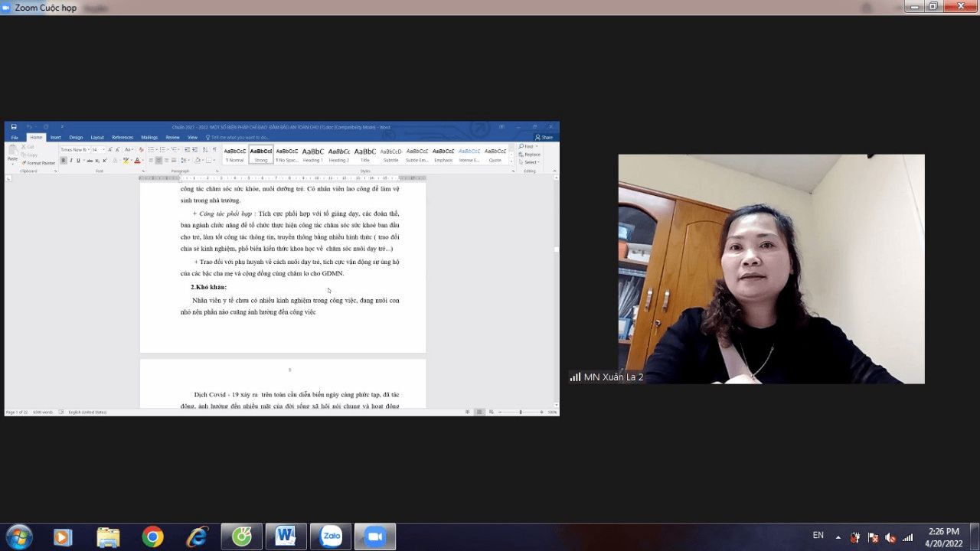Click the Share button in Word
The height and width of the screenshot is (551, 980).
coord(544,138)
